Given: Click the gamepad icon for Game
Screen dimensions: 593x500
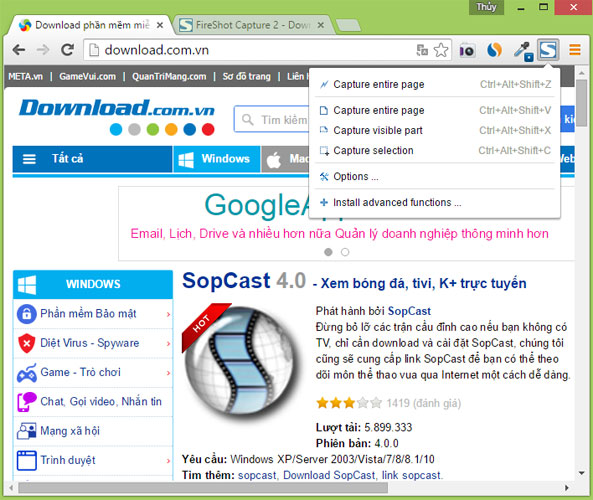Looking at the screenshot, I should click(26, 373).
